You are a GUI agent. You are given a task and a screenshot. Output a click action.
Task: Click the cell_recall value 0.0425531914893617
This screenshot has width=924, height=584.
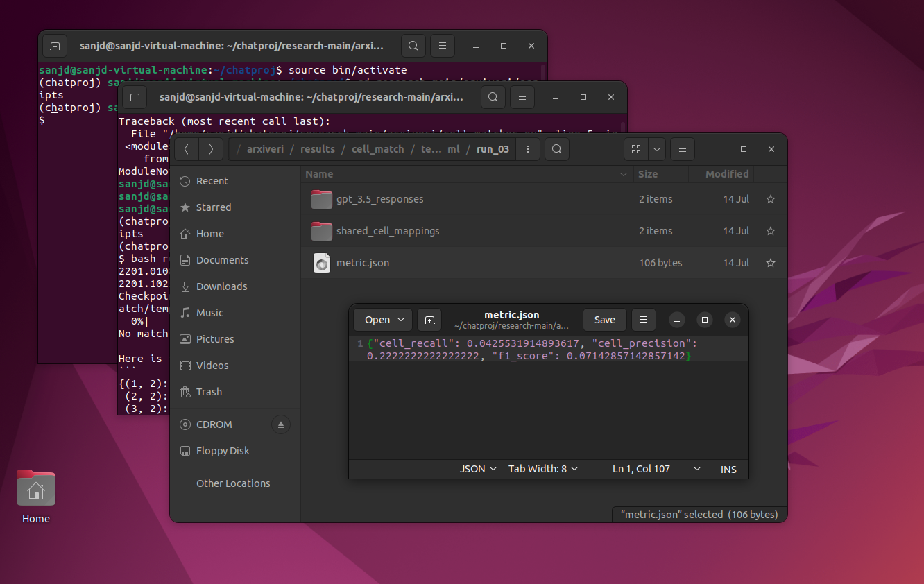523,343
